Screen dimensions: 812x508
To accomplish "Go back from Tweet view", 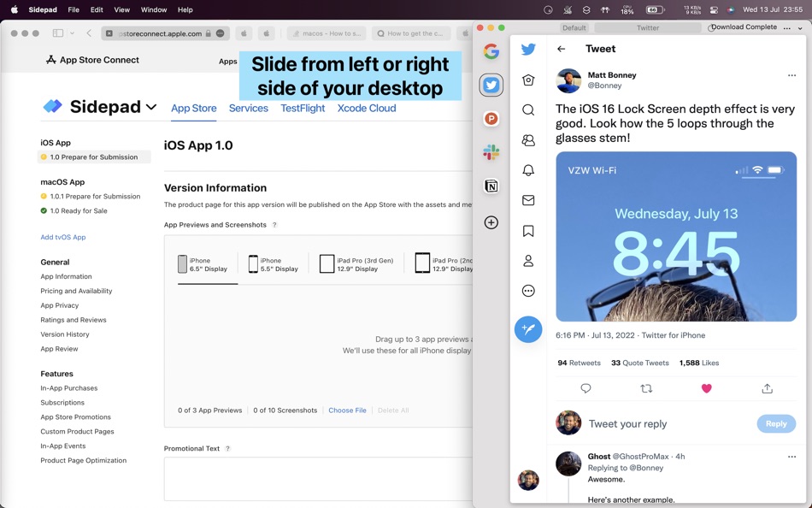I will tap(561, 49).
